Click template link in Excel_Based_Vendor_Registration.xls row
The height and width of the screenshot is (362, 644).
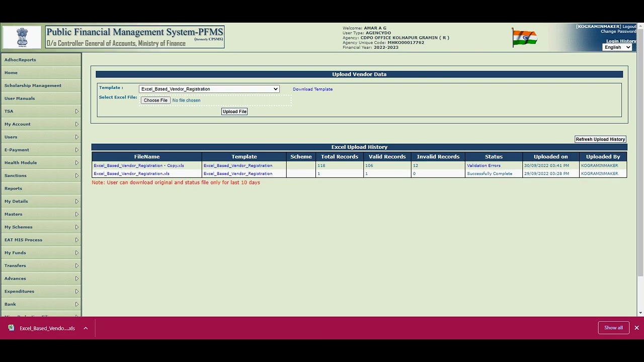238,173
